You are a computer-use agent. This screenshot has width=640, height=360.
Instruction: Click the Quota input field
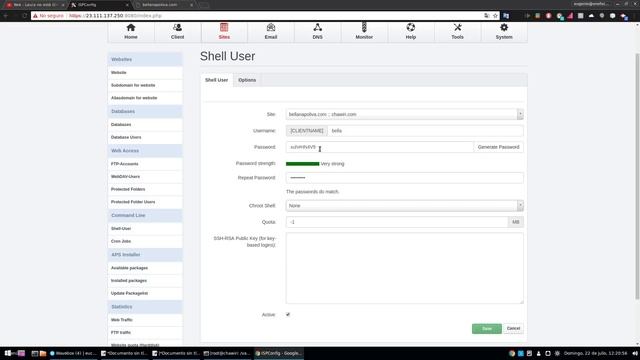click(x=397, y=222)
